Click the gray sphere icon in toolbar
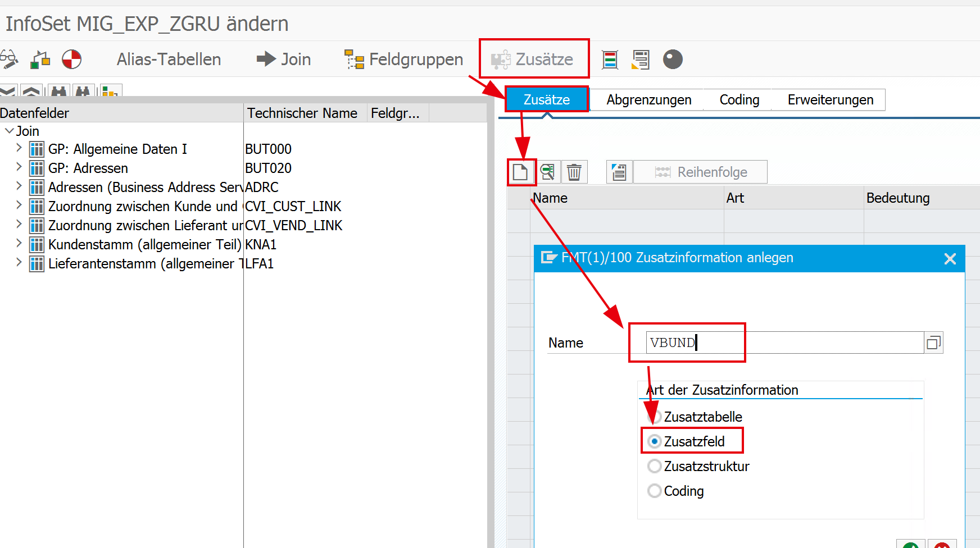Image resolution: width=980 pixels, height=548 pixels. click(x=673, y=59)
